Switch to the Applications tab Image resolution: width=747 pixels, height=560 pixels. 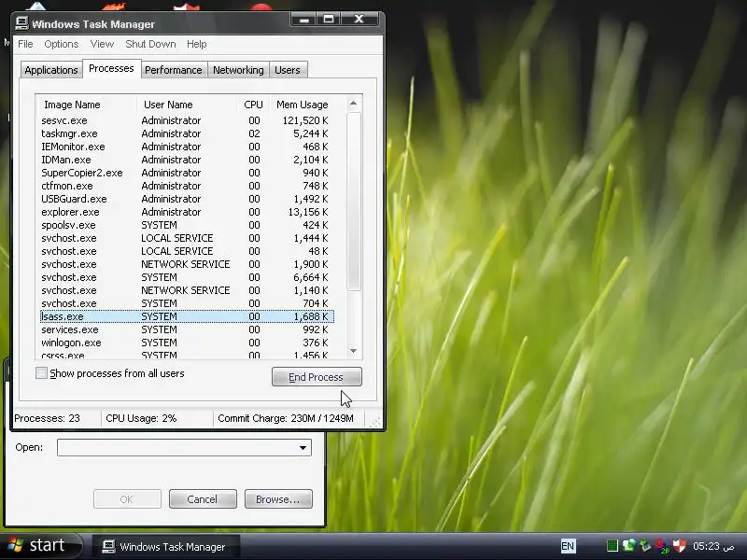point(51,71)
